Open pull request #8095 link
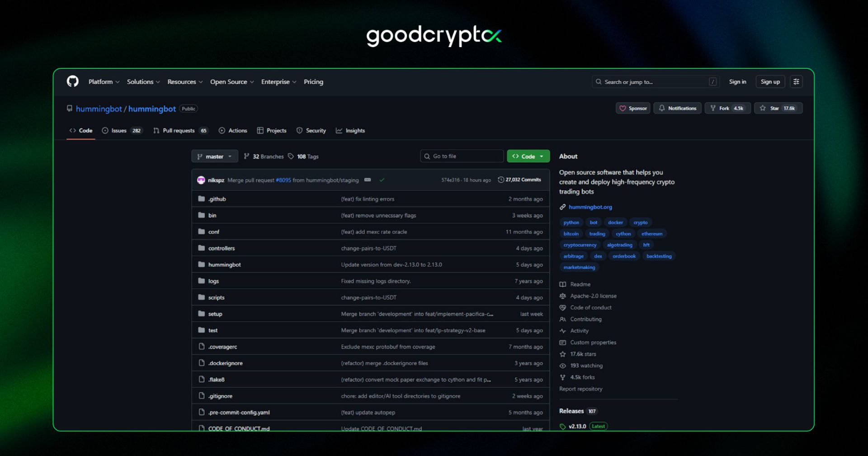 [283, 180]
